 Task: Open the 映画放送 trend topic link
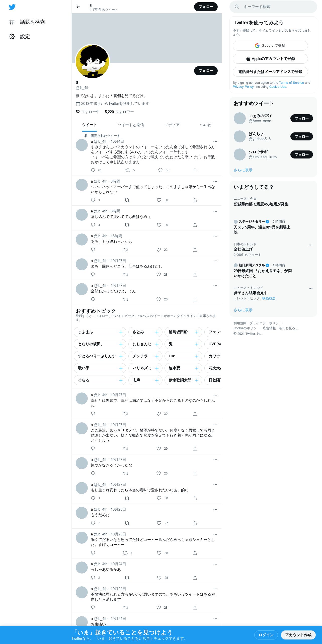(269, 298)
